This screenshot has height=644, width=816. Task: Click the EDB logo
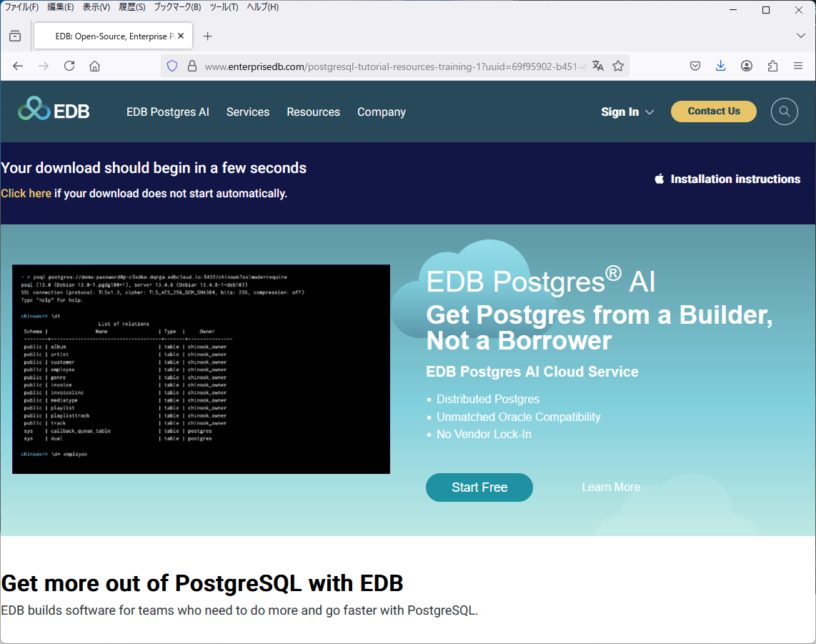pos(54,109)
